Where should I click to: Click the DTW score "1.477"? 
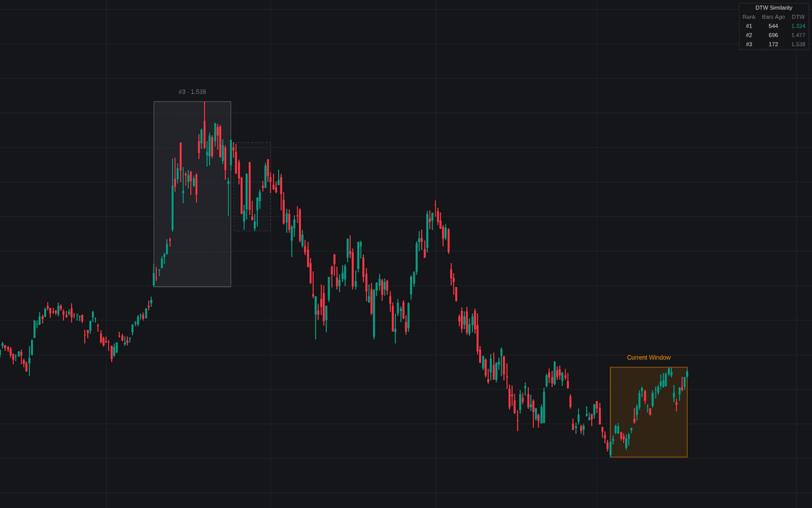[798, 35]
